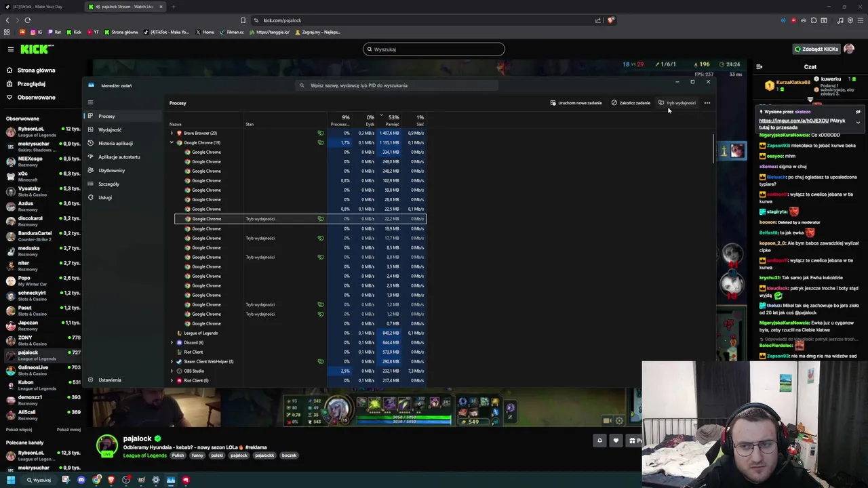Click Uruchom nowe zadanie button
Viewport: 868px width, 488px height.
click(x=576, y=103)
